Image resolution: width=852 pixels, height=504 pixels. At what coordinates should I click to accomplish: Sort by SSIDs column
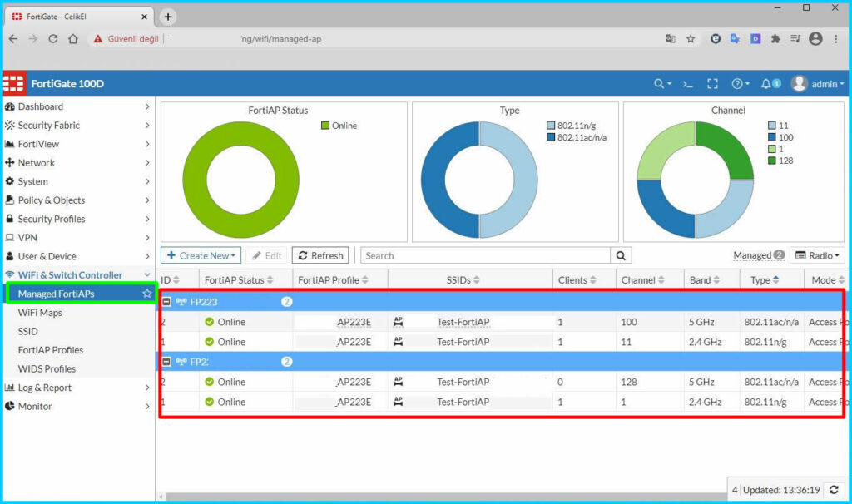(463, 280)
